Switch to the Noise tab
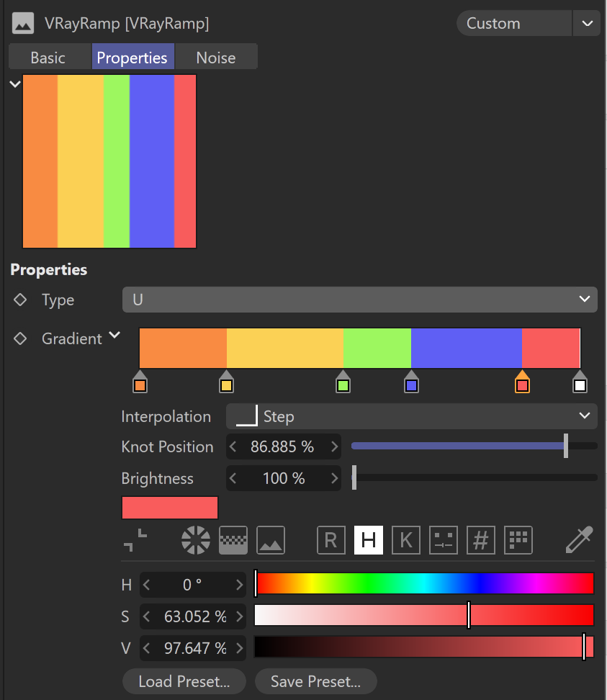 click(216, 58)
